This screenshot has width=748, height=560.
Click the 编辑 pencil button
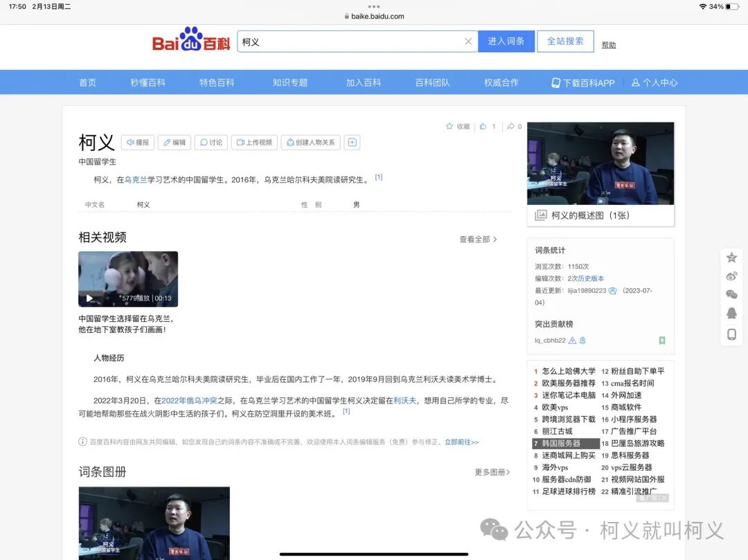click(175, 142)
